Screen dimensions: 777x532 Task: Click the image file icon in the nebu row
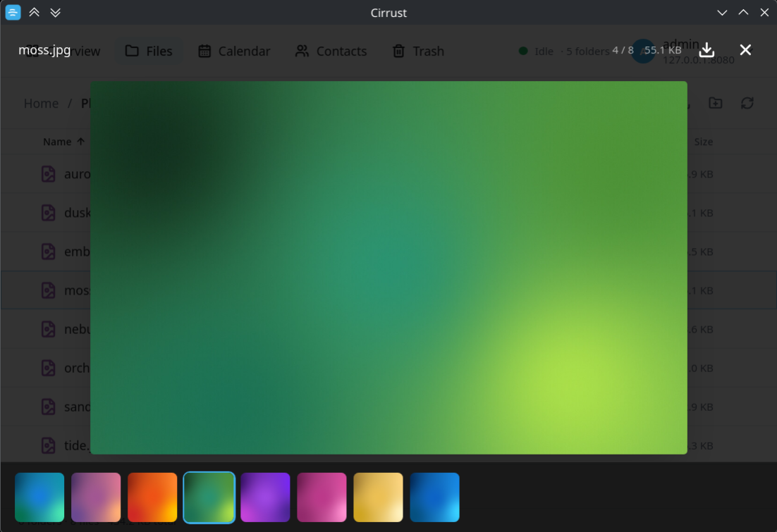tap(48, 329)
